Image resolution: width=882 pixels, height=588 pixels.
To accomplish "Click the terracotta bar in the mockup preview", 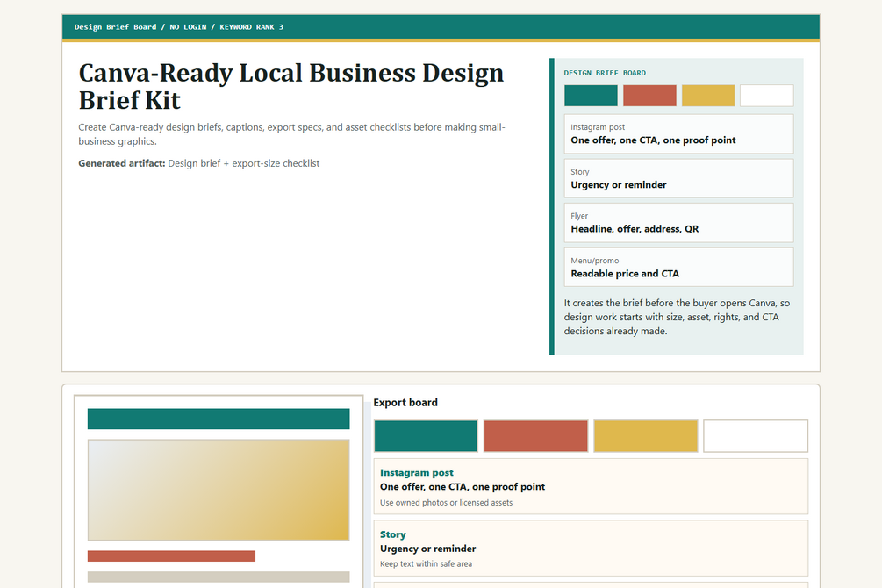I will (x=171, y=556).
